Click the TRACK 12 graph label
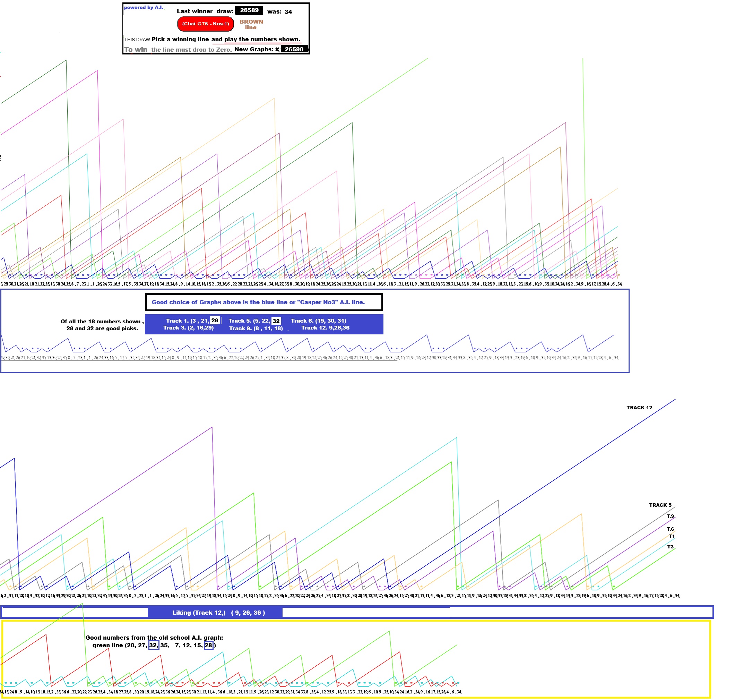The width and height of the screenshot is (735, 700). pos(639,408)
